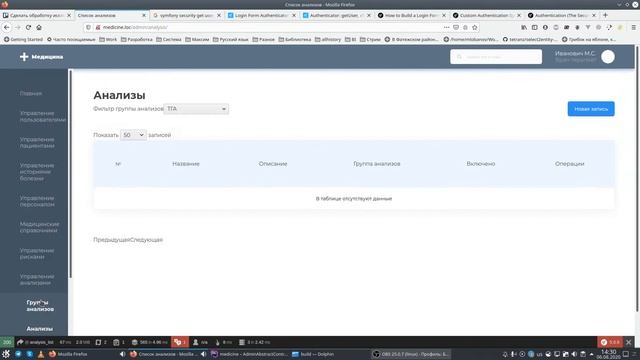Go to the Следующая page link
640x360 pixels.
tap(146, 240)
